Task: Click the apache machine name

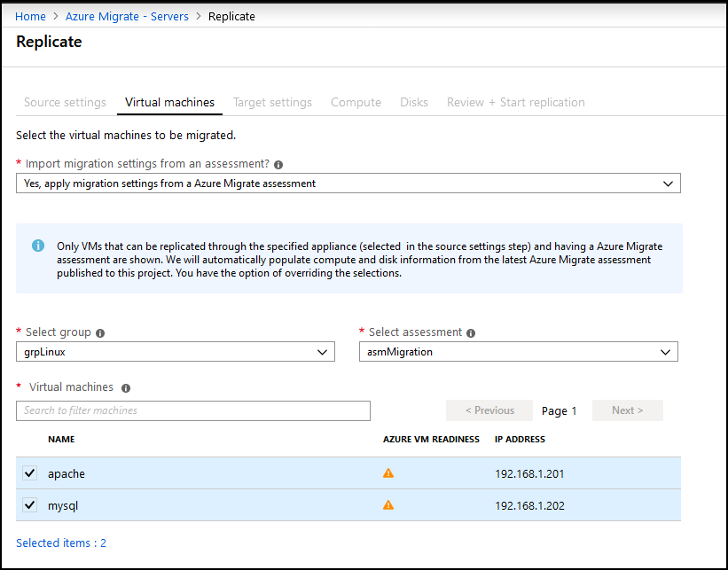Action: coord(67,474)
